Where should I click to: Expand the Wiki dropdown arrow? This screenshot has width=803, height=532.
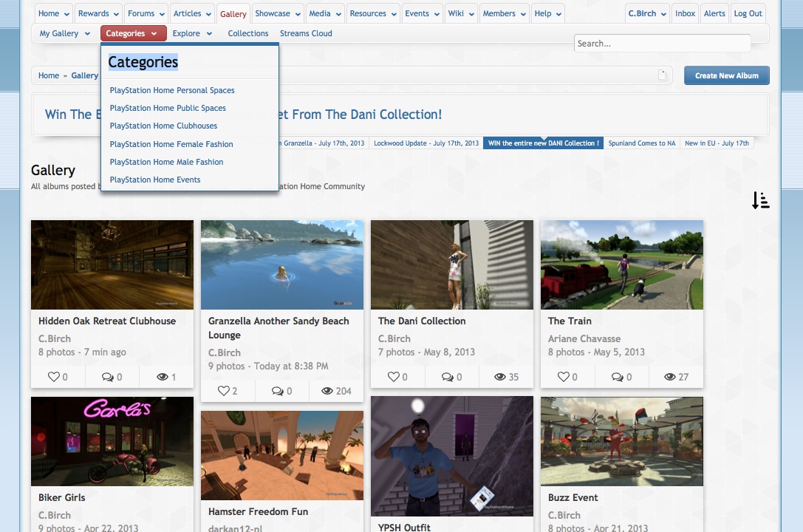click(471, 14)
